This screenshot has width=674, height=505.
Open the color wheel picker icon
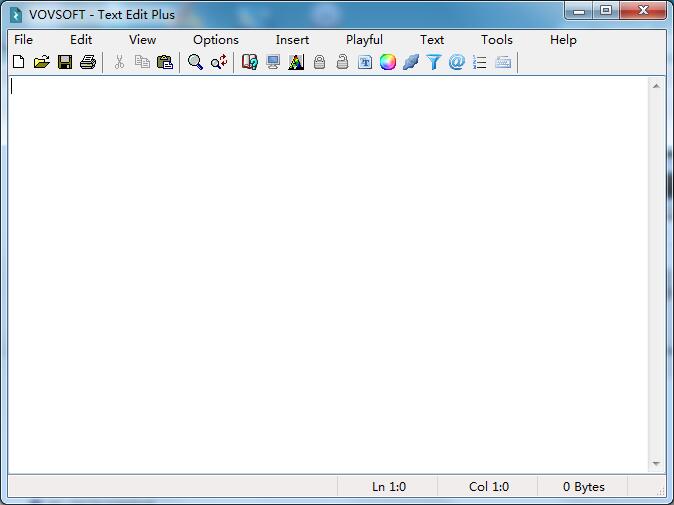tap(388, 62)
